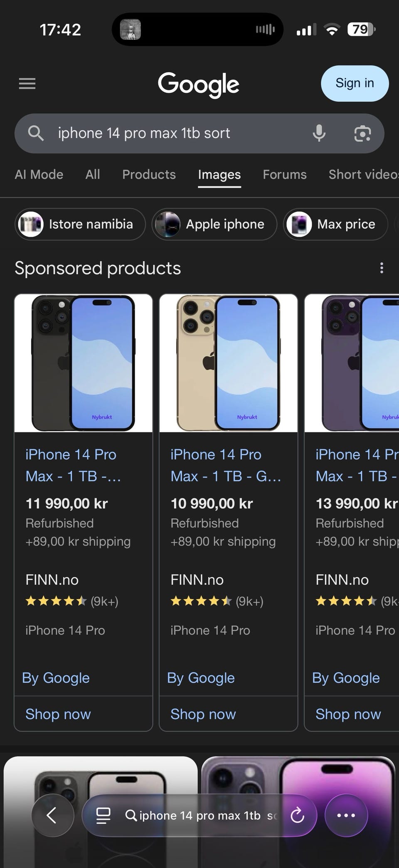Go back with the browser back arrow

click(x=52, y=815)
